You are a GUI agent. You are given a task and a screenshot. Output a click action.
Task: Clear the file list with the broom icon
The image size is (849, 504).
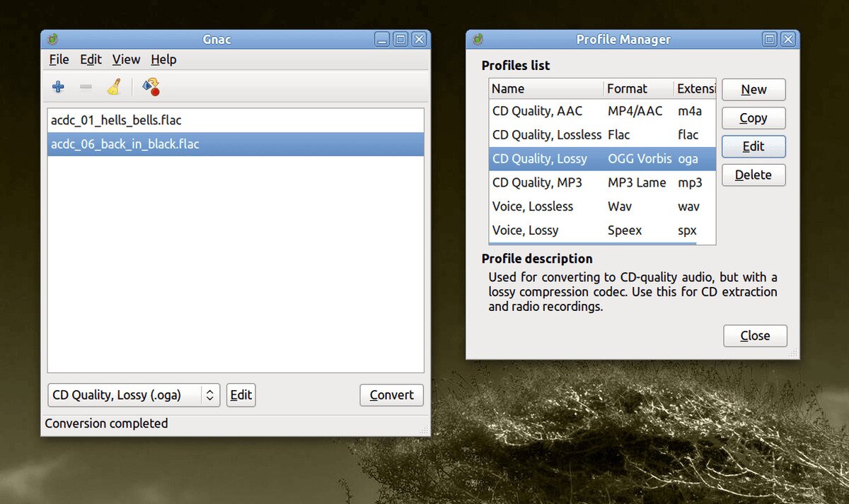(x=114, y=86)
